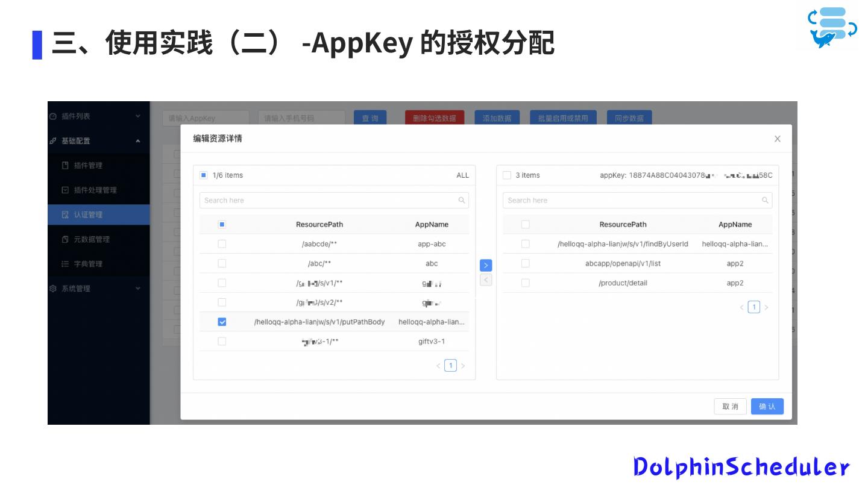
Task: Check the row ending in /s/v2/** checkbox
Action: [x=222, y=302]
